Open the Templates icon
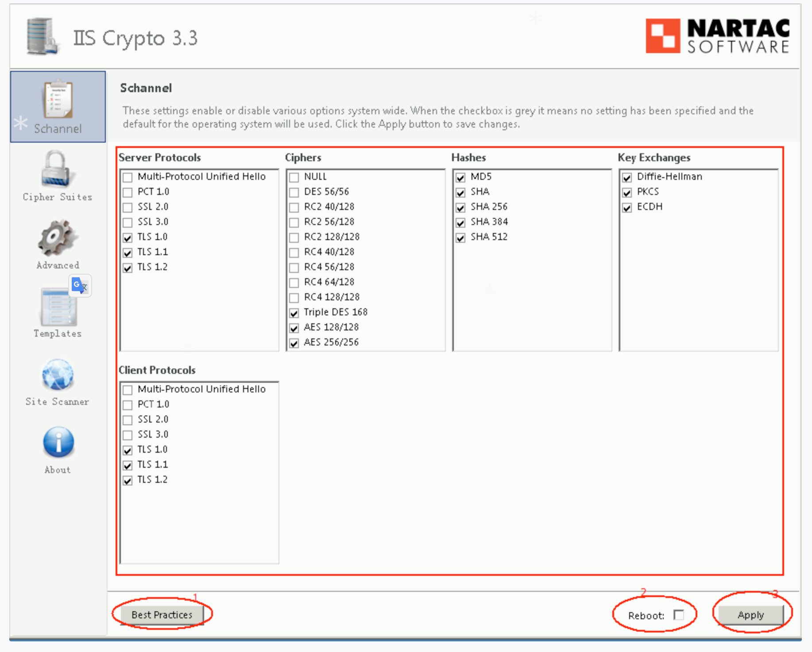The width and height of the screenshot is (812, 652). (58, 307)
